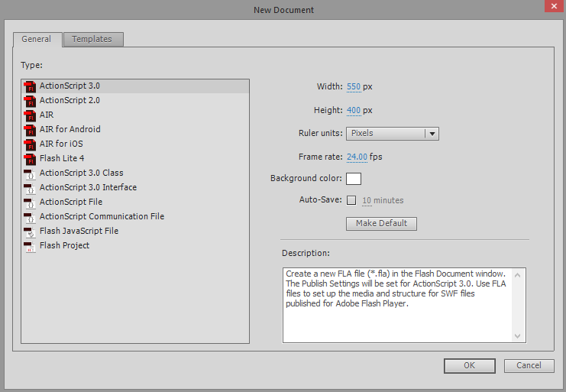The width and height of the screenshot is (566, 392).
Task: Select ActionScript 3.0 document type
Action: [x=135, y=86]
